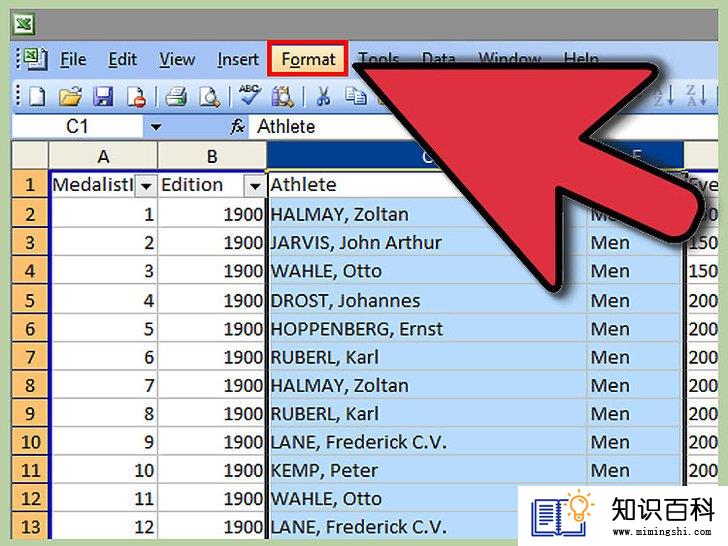
Task: Click the Select All corner box
Action: pyautogui.click(x=30, y=156)
